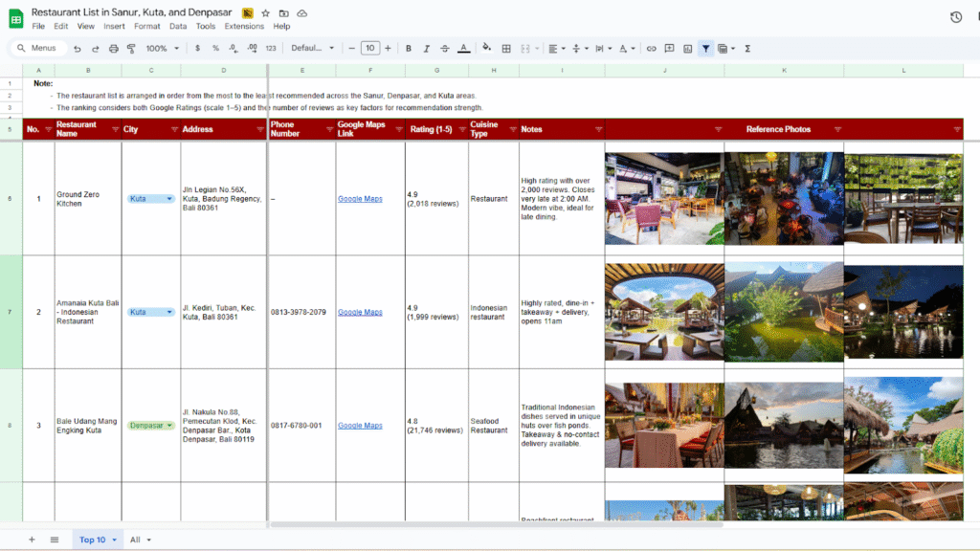The width and height of the screenshot is (980, 551).
Task: Click the insert link icon
Action: pos(651,48)
